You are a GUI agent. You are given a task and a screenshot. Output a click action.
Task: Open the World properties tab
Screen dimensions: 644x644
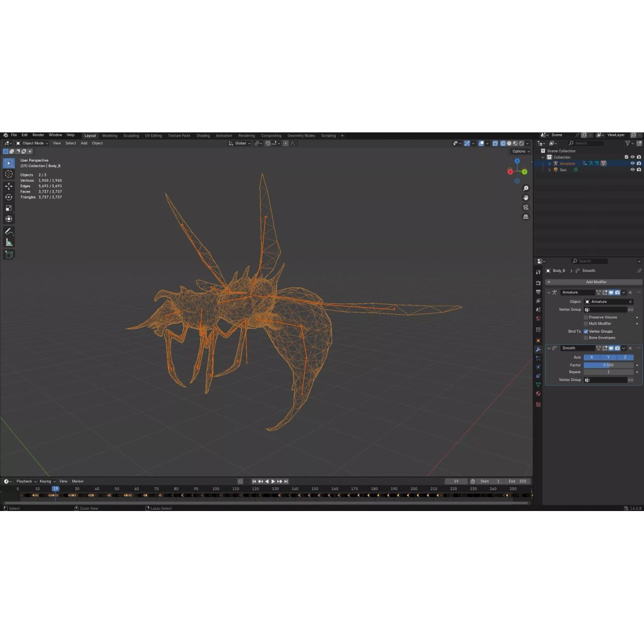[x=538, y=318]
